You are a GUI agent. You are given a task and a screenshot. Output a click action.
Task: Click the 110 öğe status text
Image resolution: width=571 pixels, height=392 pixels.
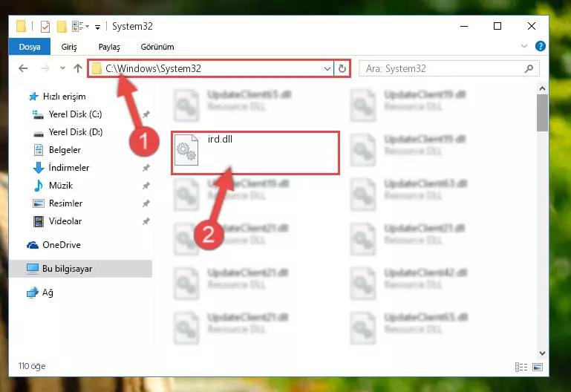pyautogui.click(x=32, y=366)
